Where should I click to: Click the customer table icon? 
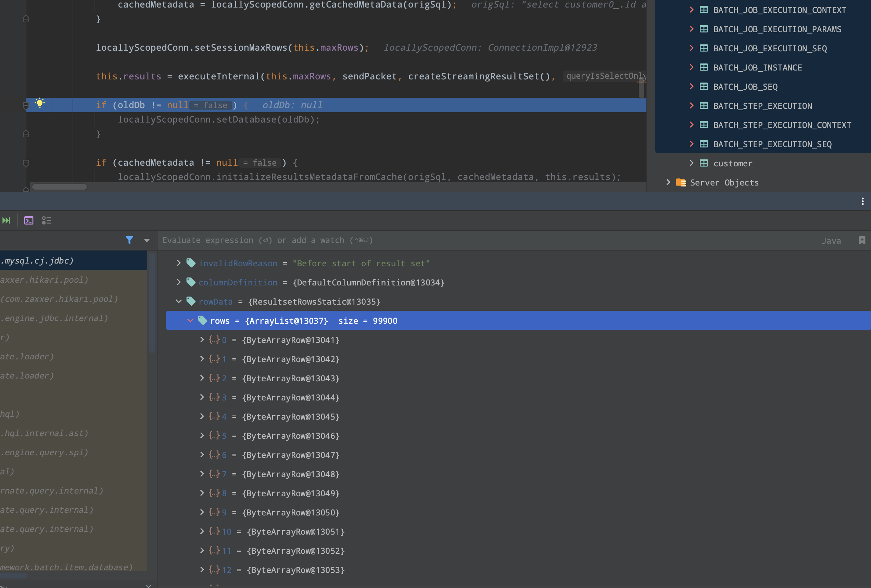click(x=704, y=163)
